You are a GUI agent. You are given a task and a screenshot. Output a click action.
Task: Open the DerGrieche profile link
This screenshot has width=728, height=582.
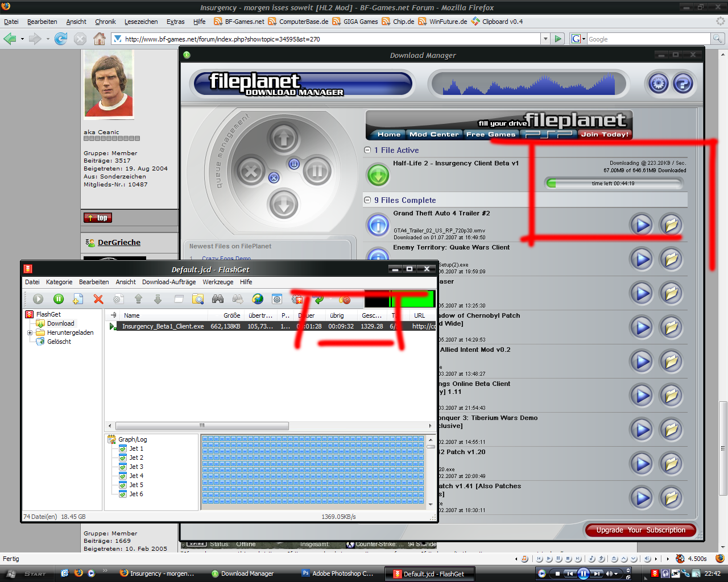119,242
